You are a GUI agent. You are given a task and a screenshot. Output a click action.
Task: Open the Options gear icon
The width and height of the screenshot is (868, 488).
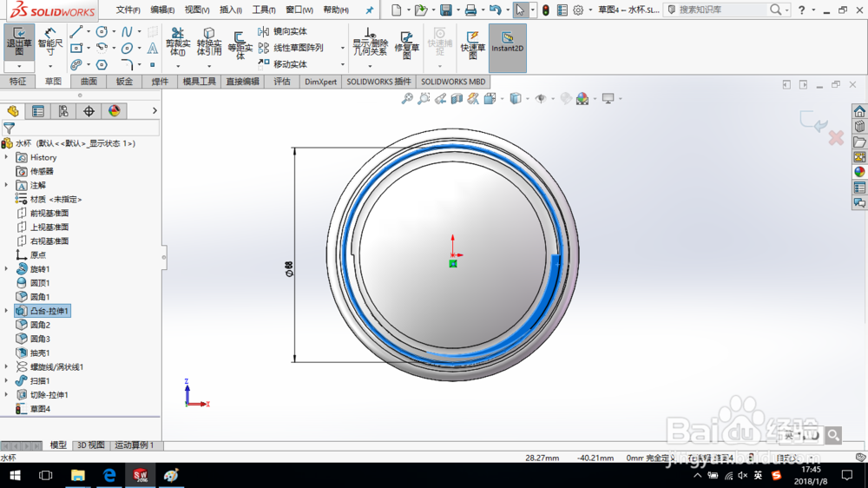tap(578, 10)
